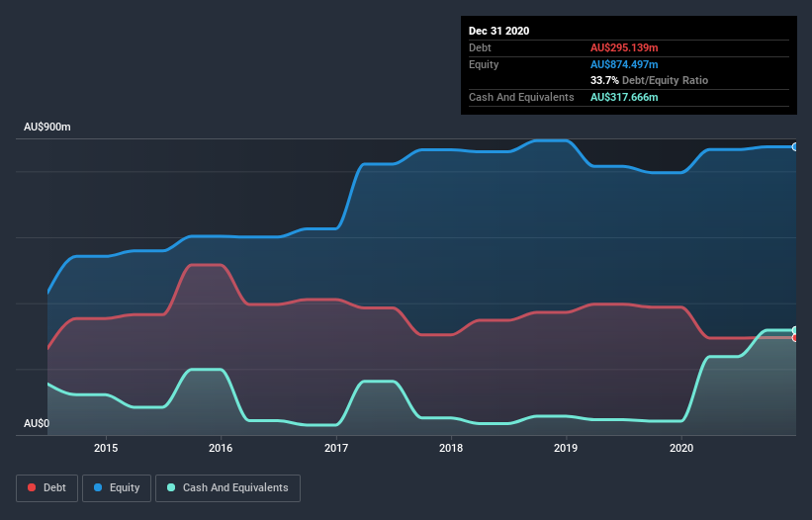Click the AU$874.497m equity value
The height and width of the screenshot is (520, 812).
624,64
